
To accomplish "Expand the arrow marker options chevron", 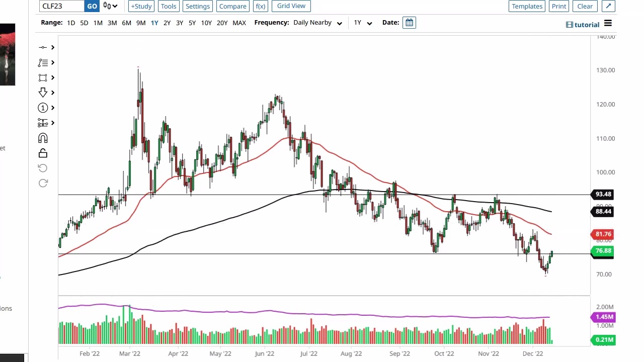I will (x=52, y=93).
